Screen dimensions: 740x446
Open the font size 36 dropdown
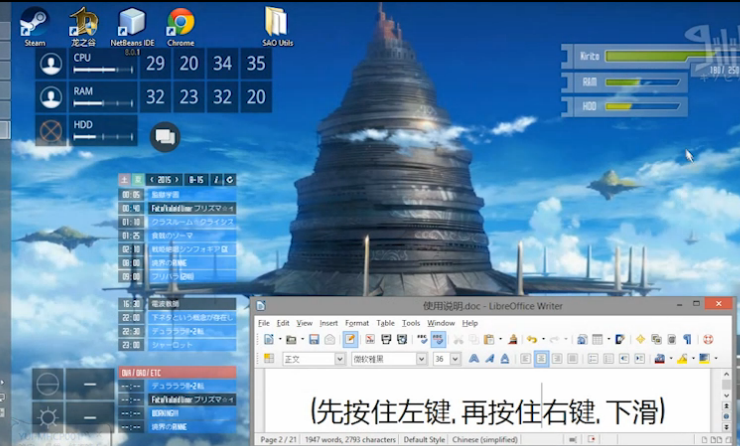(455, 359)
